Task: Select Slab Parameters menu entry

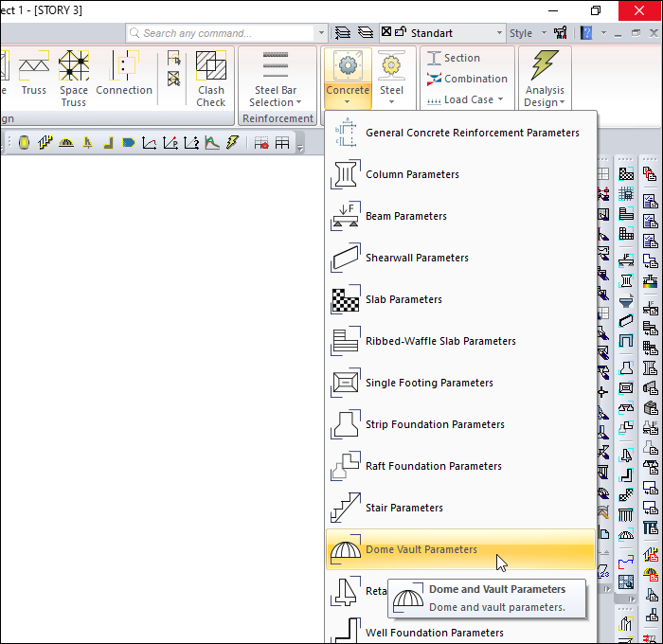Action: point(403,299)
